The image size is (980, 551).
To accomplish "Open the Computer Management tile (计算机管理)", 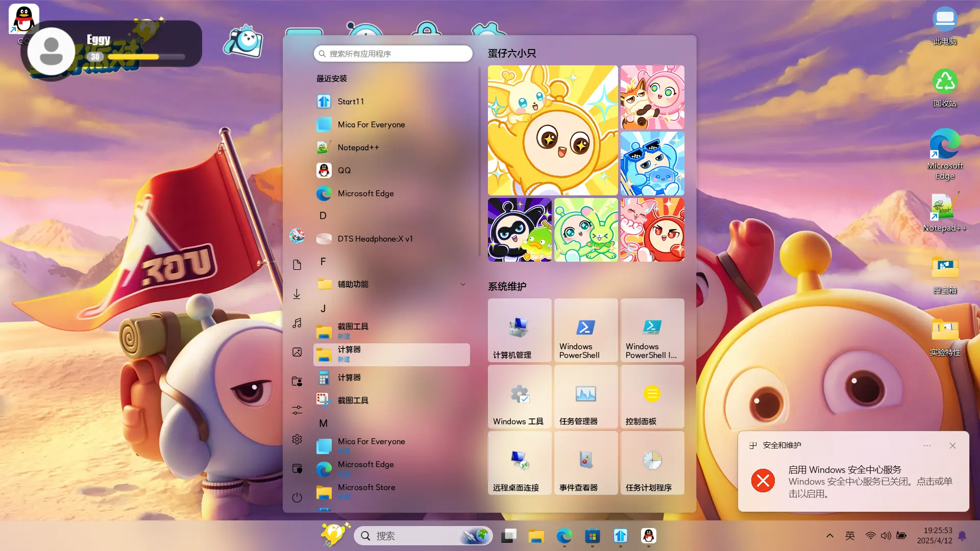I will (x=520, y=330).
